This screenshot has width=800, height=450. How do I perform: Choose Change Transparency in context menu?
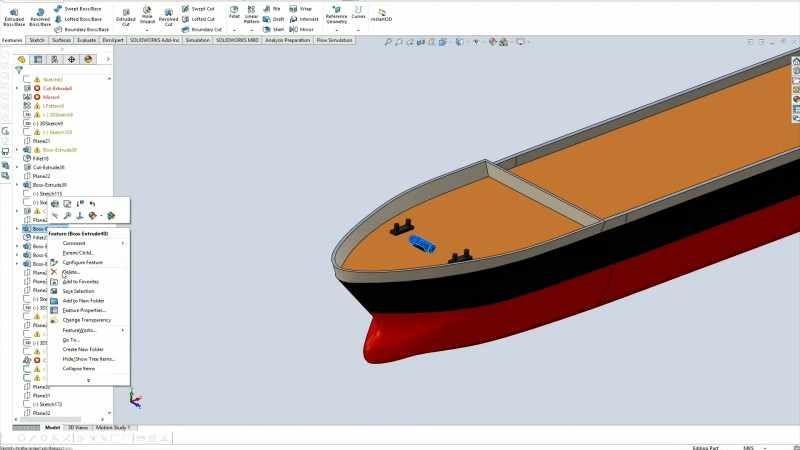pyautogui.click(x=86, y=320)
